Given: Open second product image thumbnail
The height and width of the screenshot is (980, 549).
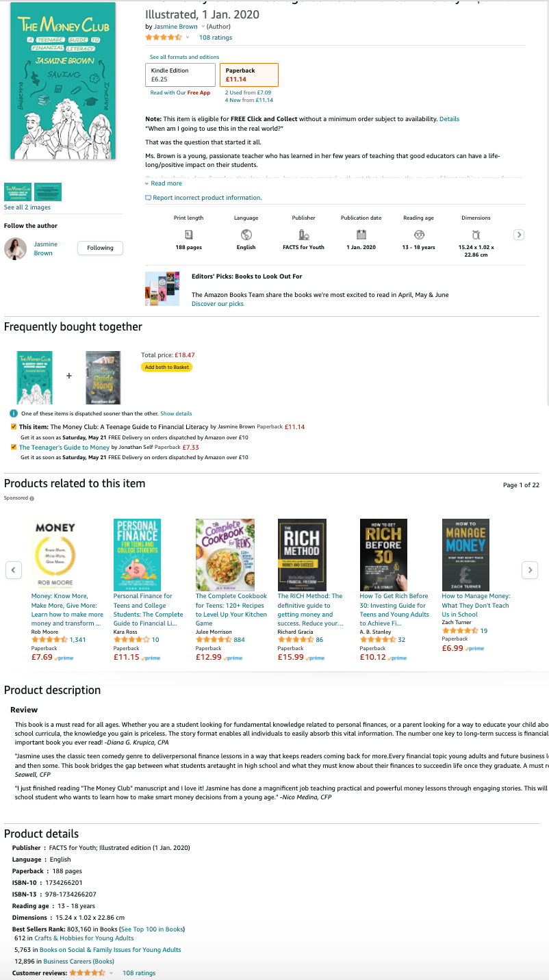Looking at the screenshot, I should point(48,192).
